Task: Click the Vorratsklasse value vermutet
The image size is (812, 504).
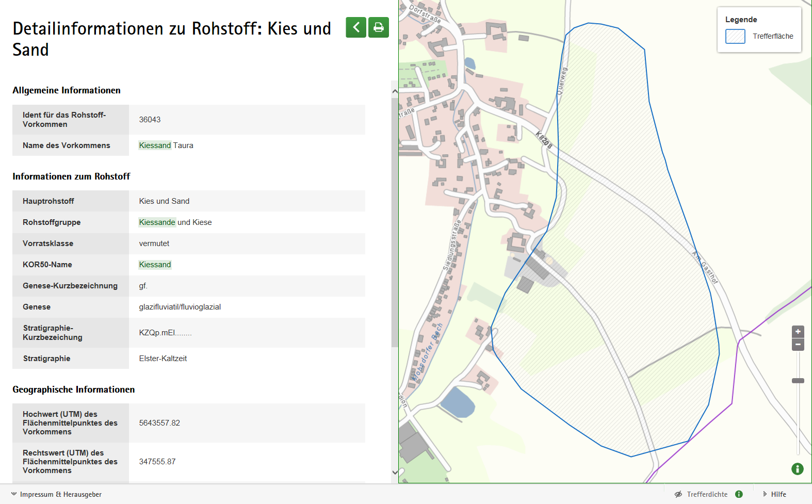Action: pos(154,243)
